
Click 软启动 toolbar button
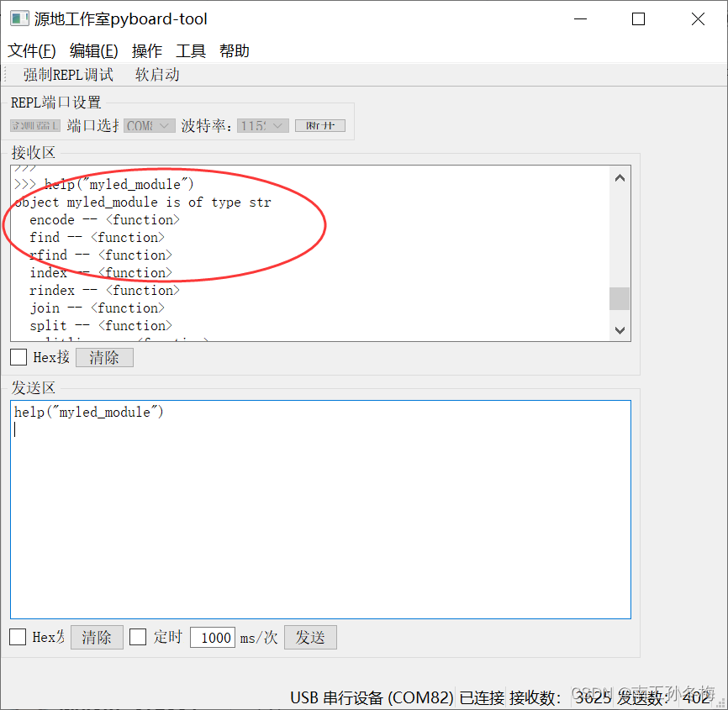pos(157,75)
